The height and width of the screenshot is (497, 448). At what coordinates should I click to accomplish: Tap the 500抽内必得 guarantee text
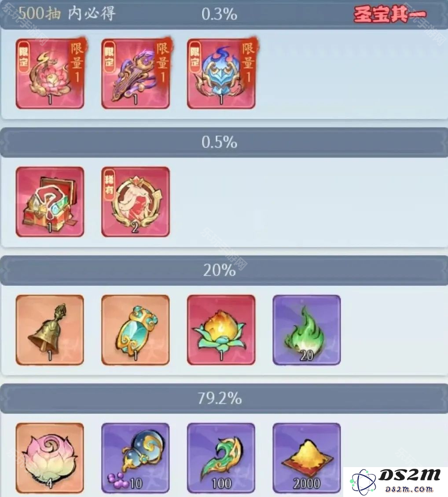coord(66,13)
